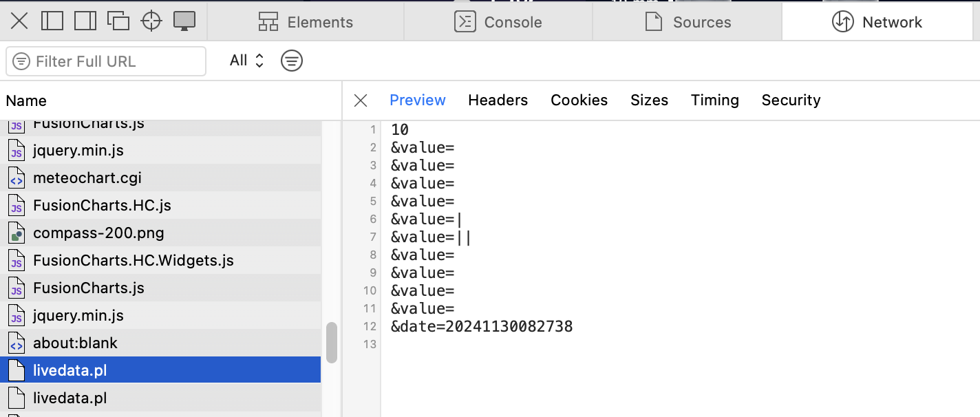Show the Cookies pane
This screenshot has height=417, width=980.
[579, 100]
